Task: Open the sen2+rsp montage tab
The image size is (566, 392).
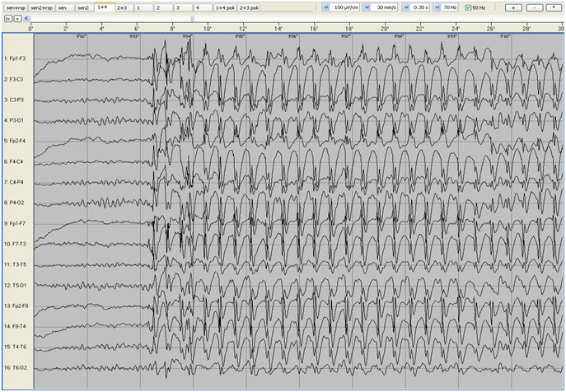Action: (41, 7)
